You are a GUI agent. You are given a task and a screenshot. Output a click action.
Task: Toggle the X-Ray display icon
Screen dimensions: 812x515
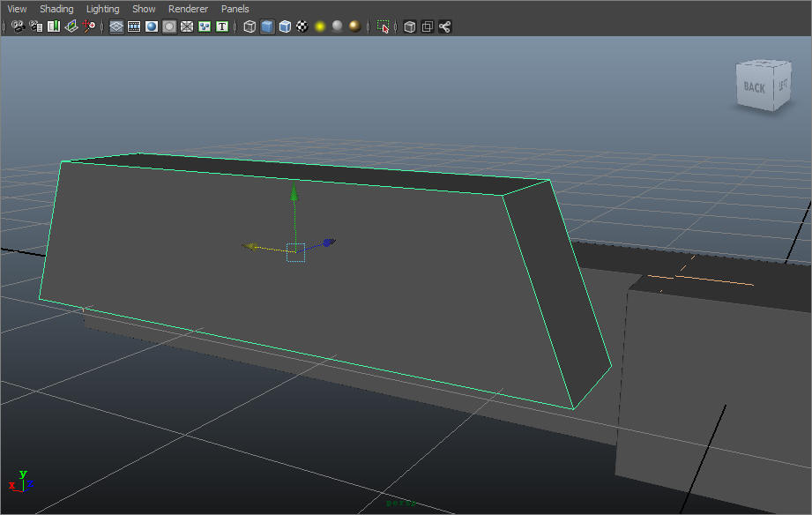(410, 26)
